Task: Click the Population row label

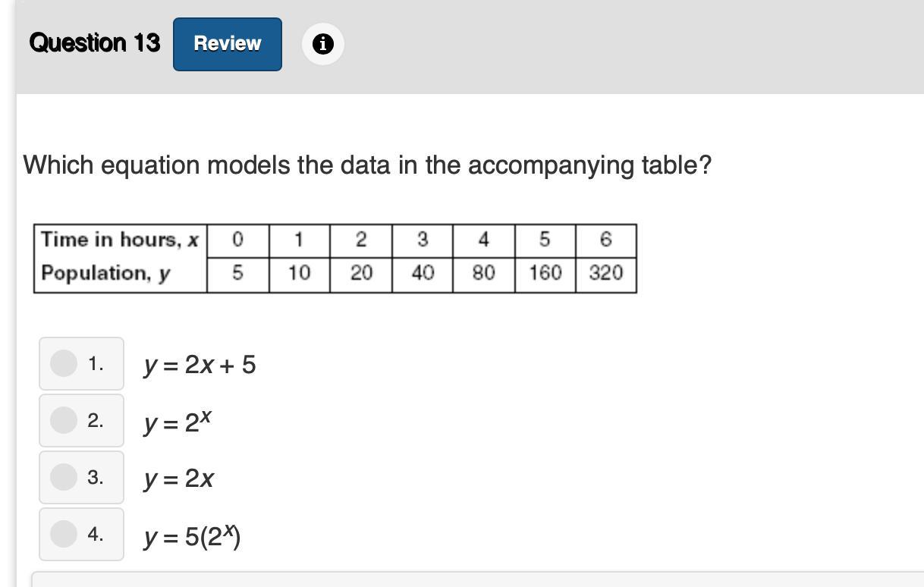Action: pos(121,275)
